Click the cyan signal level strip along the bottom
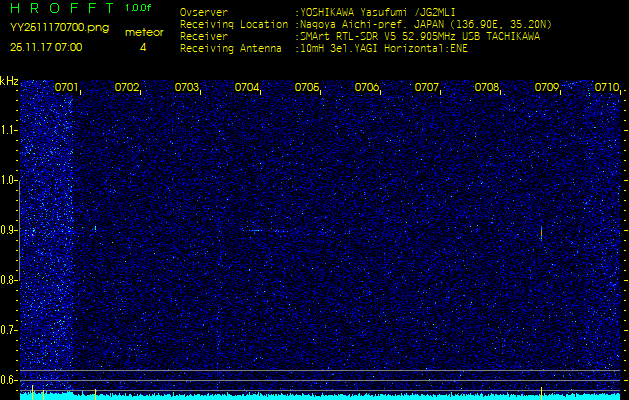 pyautogui.click(x=320, y=397)
